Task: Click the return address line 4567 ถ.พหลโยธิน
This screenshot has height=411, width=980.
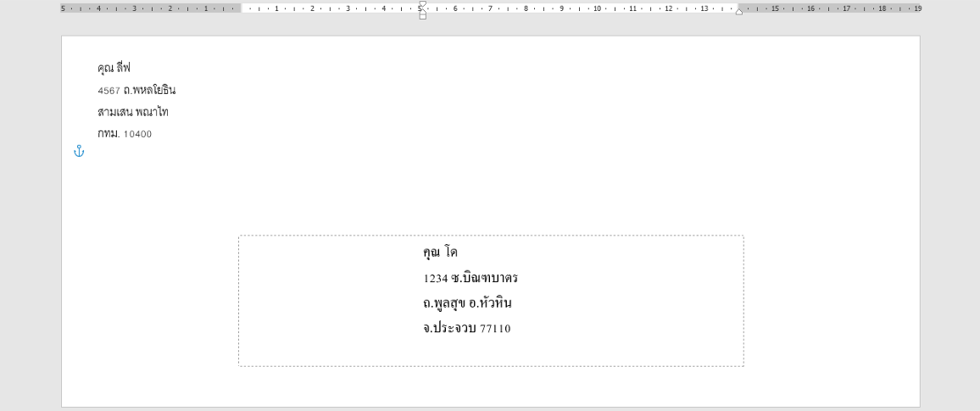Action: [136, 90]
